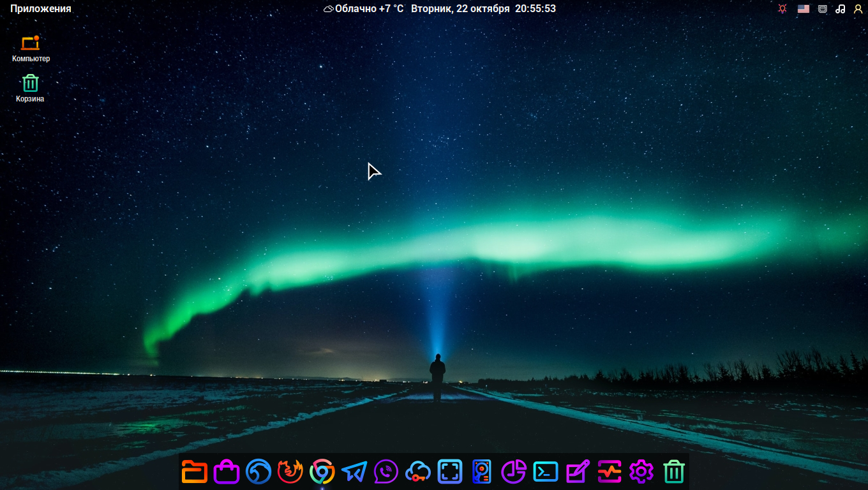Open the calendar from the date and time
The height and width of the screenshot is (490, 868).
(x=483, y=9)
